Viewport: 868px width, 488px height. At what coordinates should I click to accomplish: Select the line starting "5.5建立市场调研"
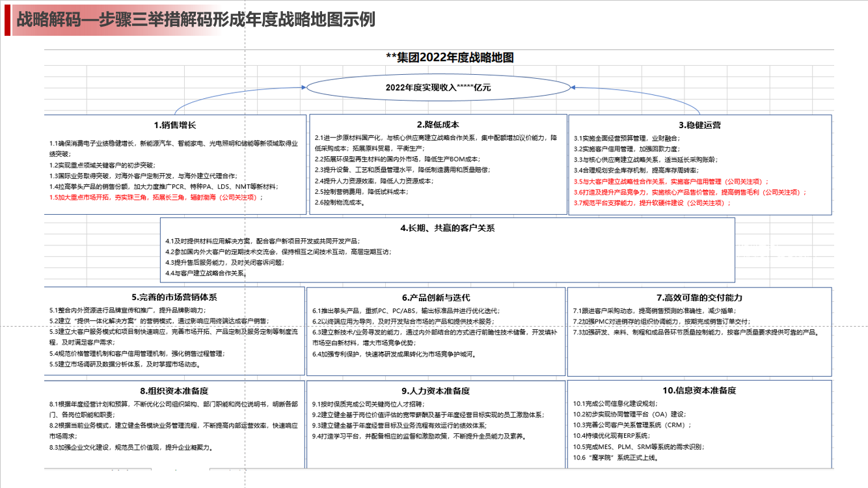point(125,364)
